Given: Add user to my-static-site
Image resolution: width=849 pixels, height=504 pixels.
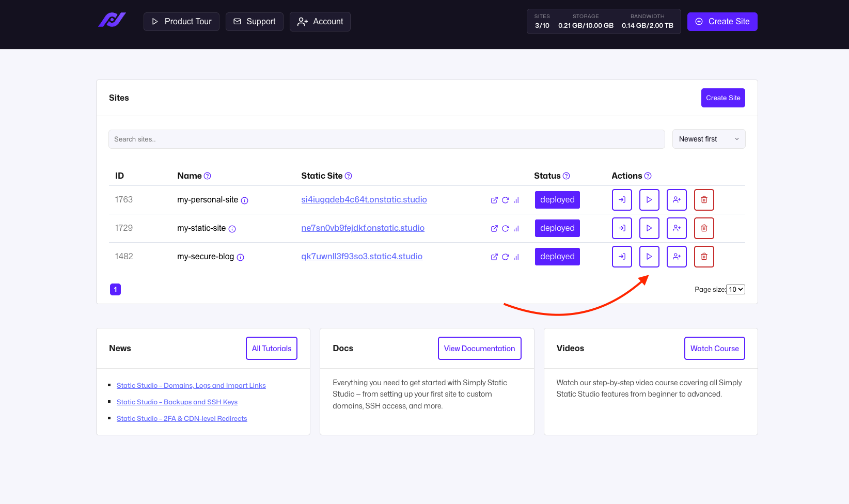Looking at the screenshot, I should tap(677, 228).
